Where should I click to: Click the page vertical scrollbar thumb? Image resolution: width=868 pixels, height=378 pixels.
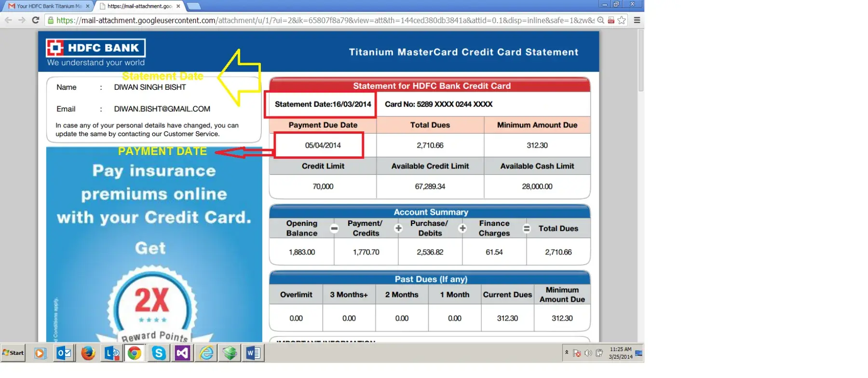[640, 60]
